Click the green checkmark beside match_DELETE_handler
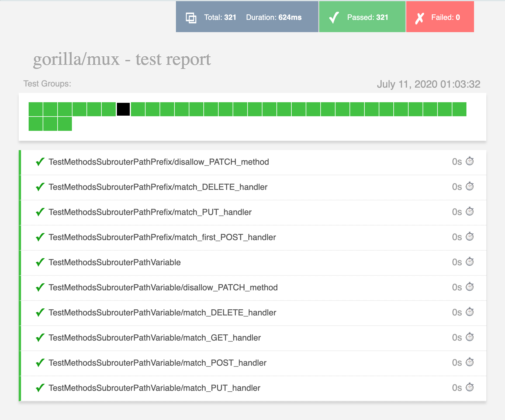 pyautogui.click(x=40, y=187)
